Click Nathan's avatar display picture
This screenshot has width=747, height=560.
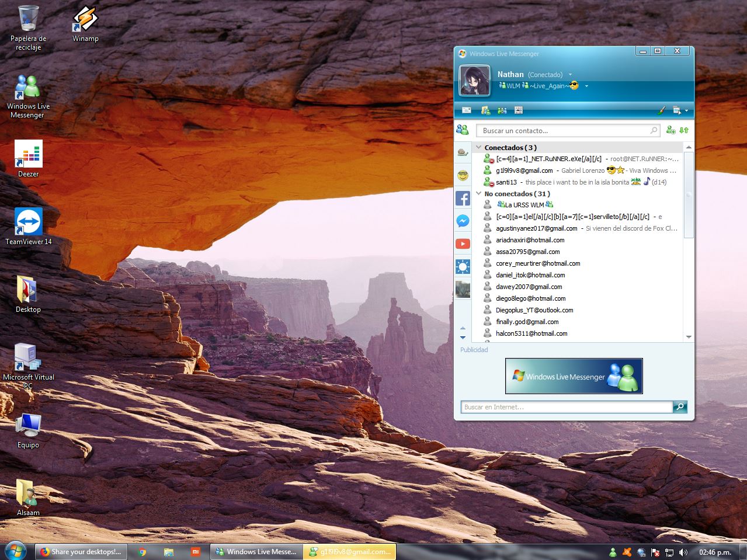[x=474, y=81]
